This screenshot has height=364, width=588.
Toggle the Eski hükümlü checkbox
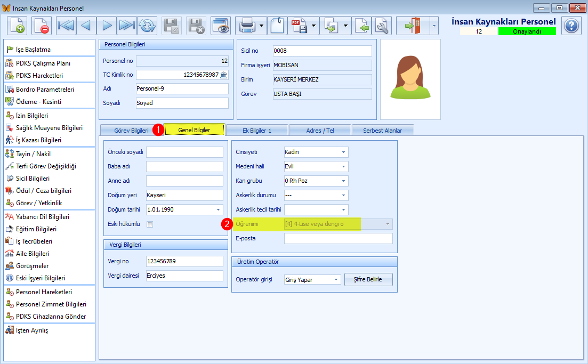pyautogui.click(x=150, y=224)
